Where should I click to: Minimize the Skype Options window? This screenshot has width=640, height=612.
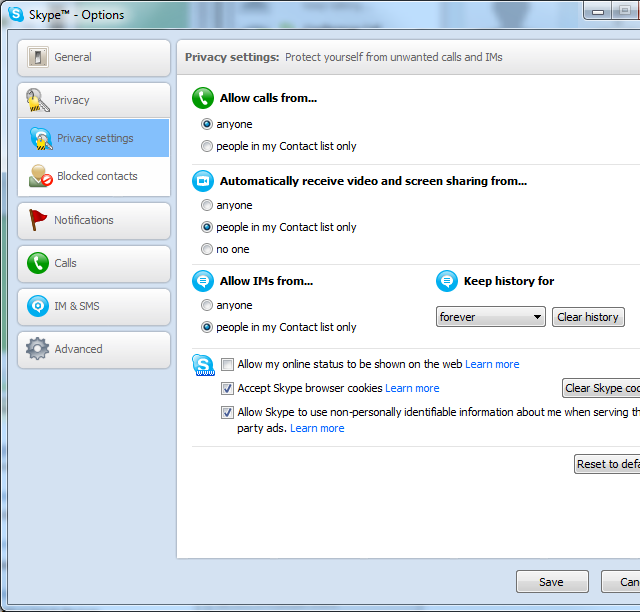(598, 11)
